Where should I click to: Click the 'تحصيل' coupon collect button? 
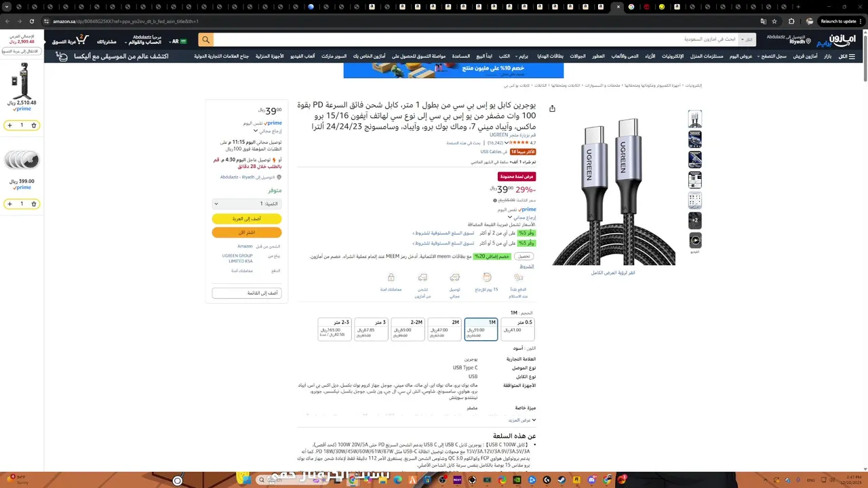pos(524,256)
